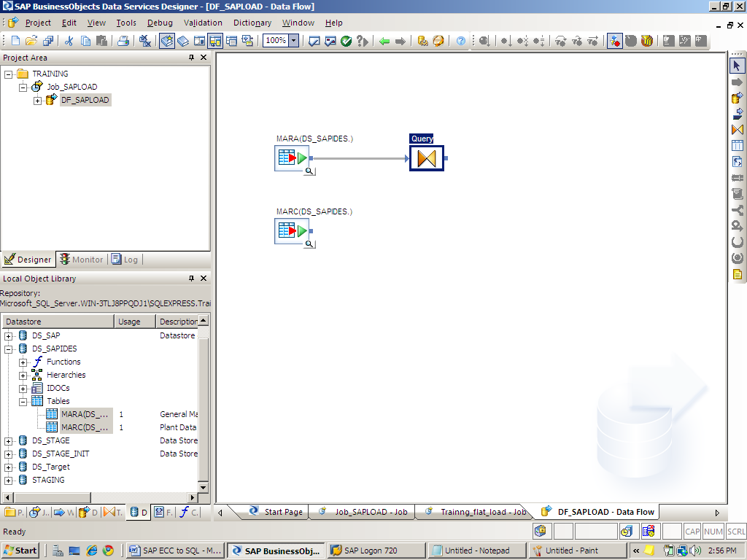The height and width of the screenshot is (560, 747).
Task: Click the Print toolbar icon
Action: (x=123, y=41)
